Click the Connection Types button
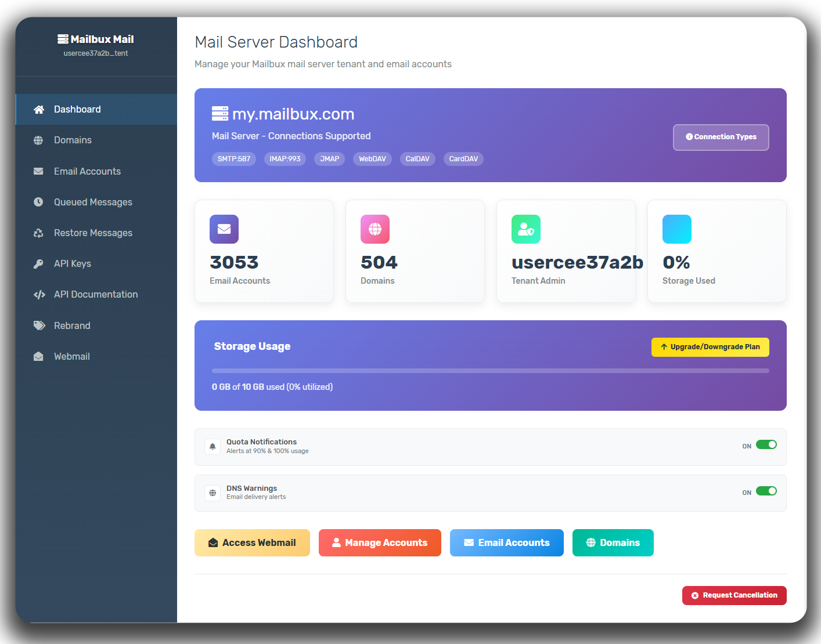The height and width of the screenshot is (644, 821). [721, 138]
